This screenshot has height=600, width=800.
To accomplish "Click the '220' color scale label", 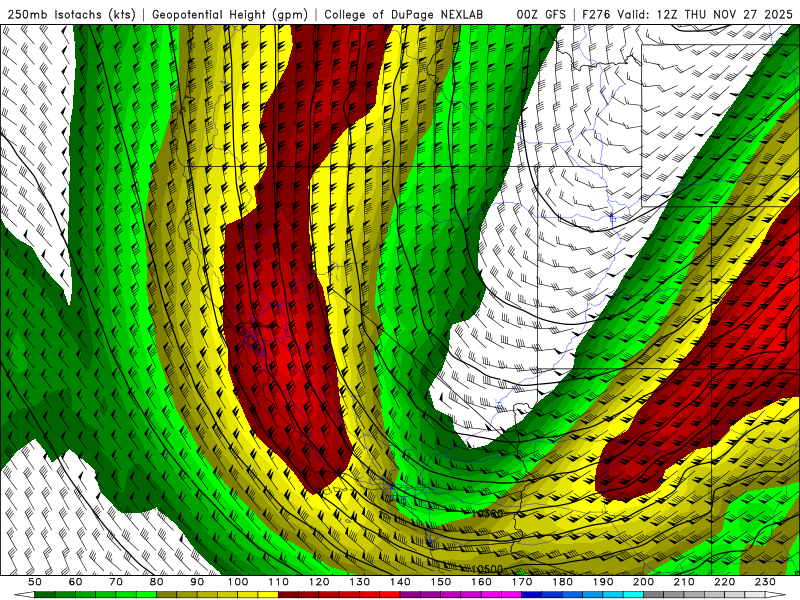I will [724, 582].
